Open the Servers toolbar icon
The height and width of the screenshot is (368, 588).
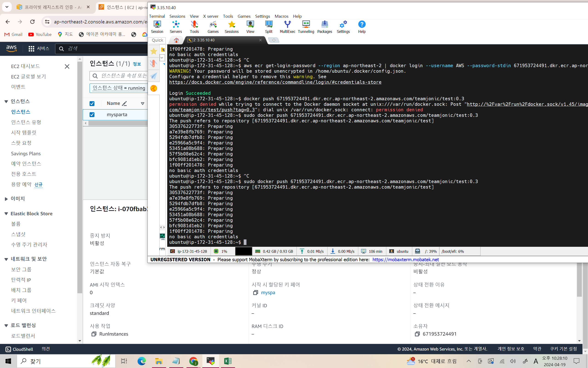(176, 27)
